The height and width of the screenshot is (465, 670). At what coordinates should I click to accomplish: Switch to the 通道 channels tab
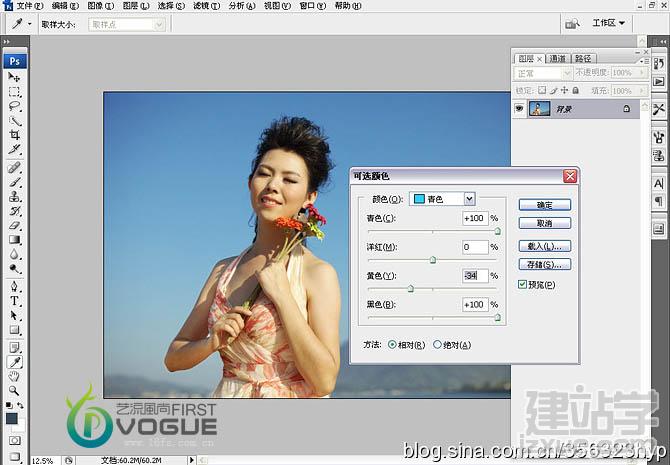coord(558,58)
